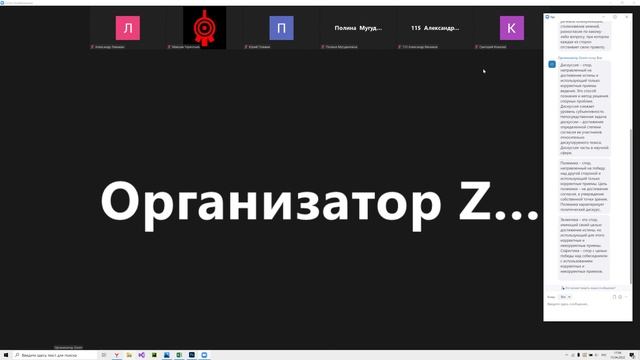Open Yandex Browser from the taskbar
This screenshot has height=360, width=640.
pos(116,355)
